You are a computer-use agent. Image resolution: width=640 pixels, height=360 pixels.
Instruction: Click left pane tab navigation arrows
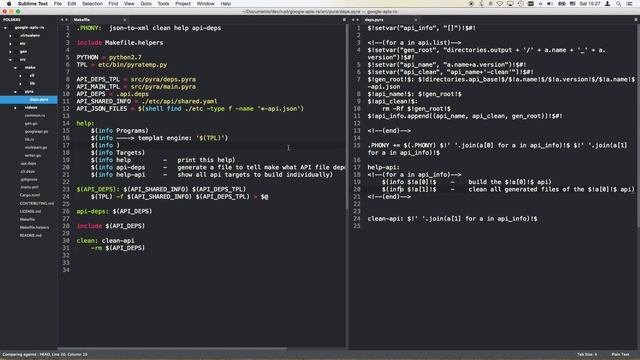pos(64,20)
